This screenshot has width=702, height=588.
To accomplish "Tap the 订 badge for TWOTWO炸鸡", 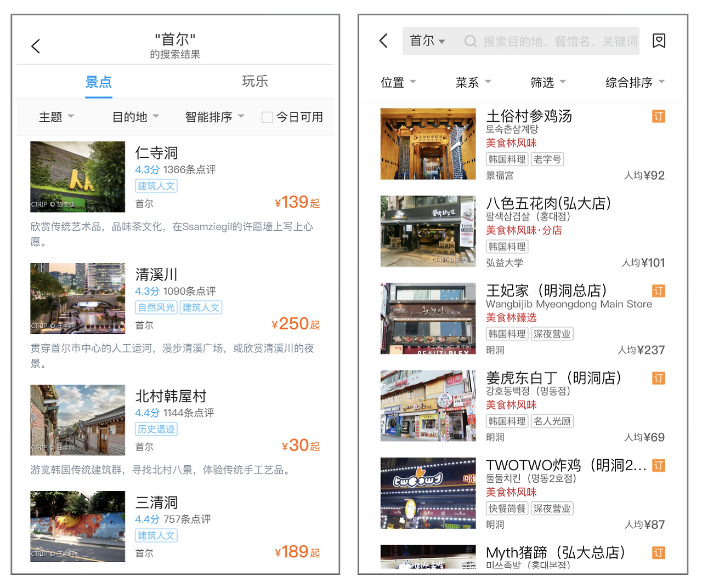I will coord(658,466).
